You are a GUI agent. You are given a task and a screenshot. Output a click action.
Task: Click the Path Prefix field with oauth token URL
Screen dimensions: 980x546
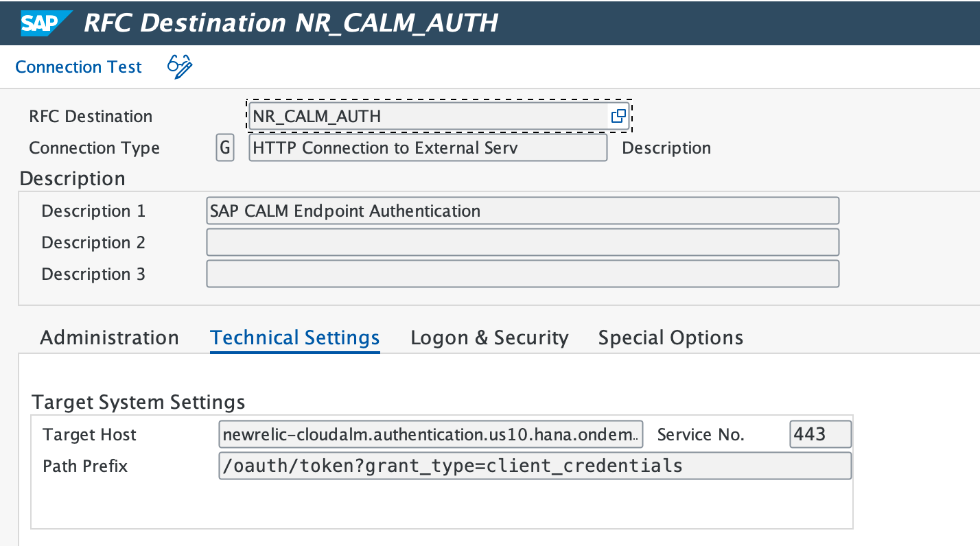[534, 466]
